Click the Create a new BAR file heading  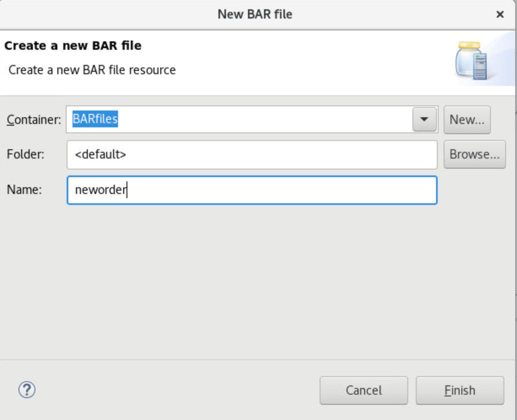[x=71, y=46]
